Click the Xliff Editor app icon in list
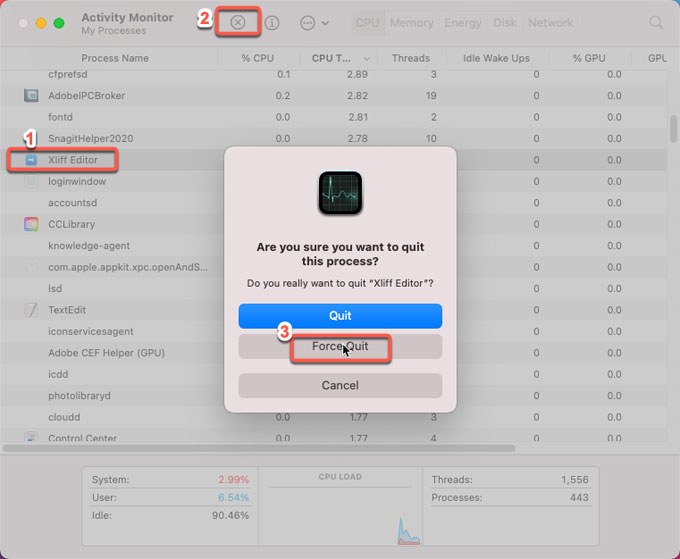 30,159
